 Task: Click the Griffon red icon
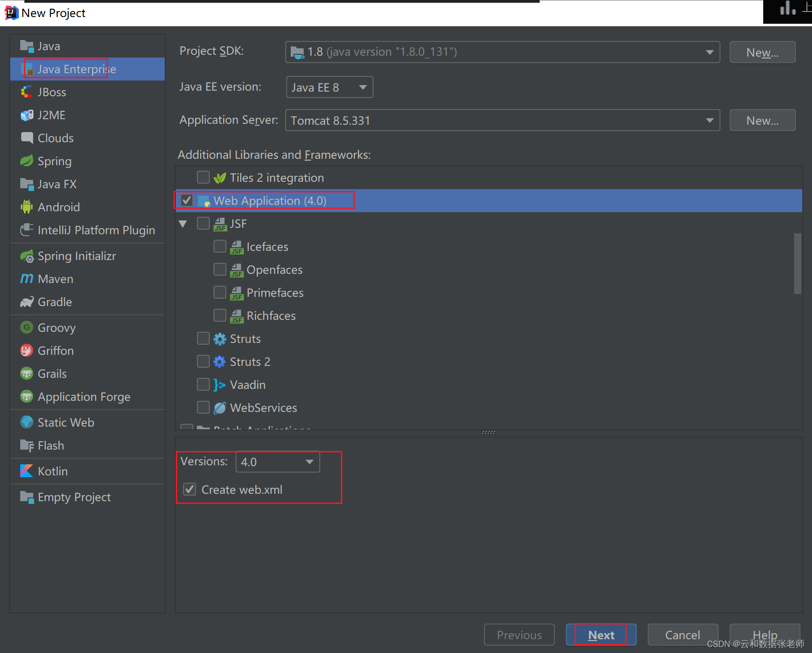pyautogui.click(x=27, y=350)
